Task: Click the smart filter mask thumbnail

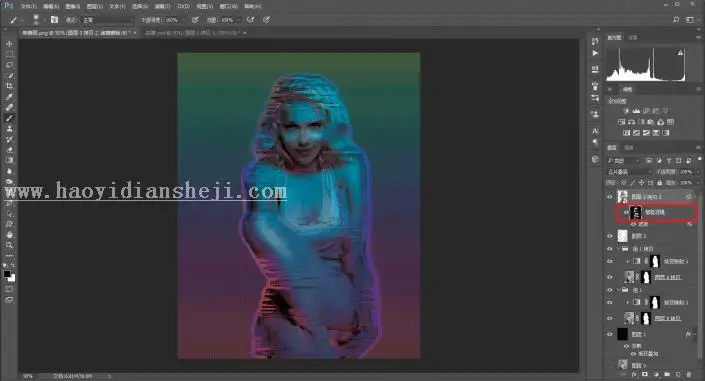Action: [x=636, y=212]
